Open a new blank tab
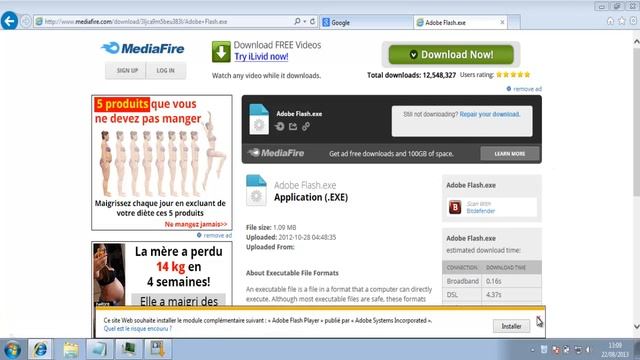This screenshot has height=360, width=640. click(514, 22)
